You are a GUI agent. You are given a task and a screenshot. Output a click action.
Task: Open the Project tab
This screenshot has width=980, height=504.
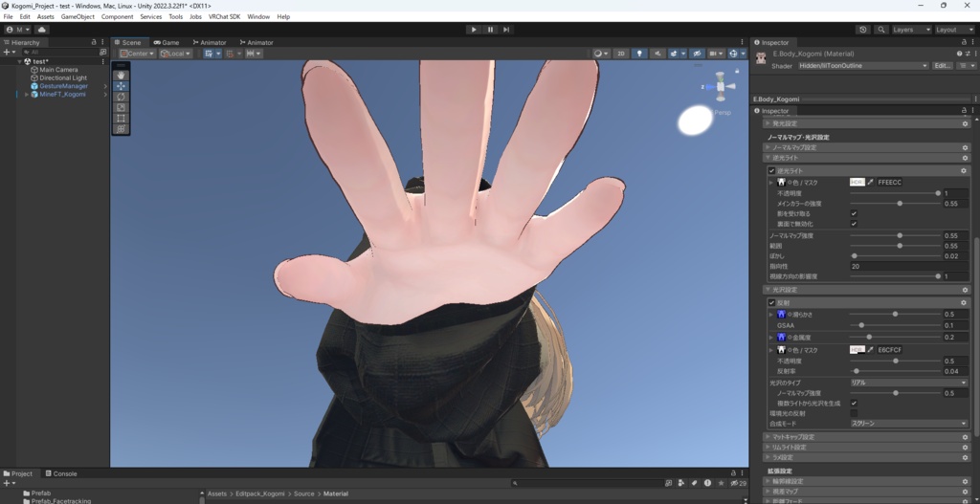[17, 473]
